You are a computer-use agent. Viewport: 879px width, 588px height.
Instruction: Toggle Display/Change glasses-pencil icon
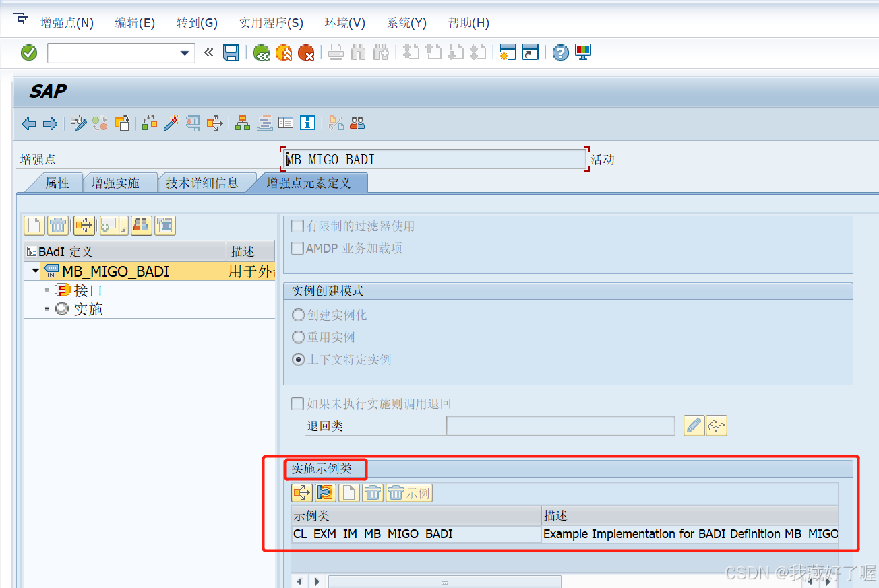[x=79, y=123]
